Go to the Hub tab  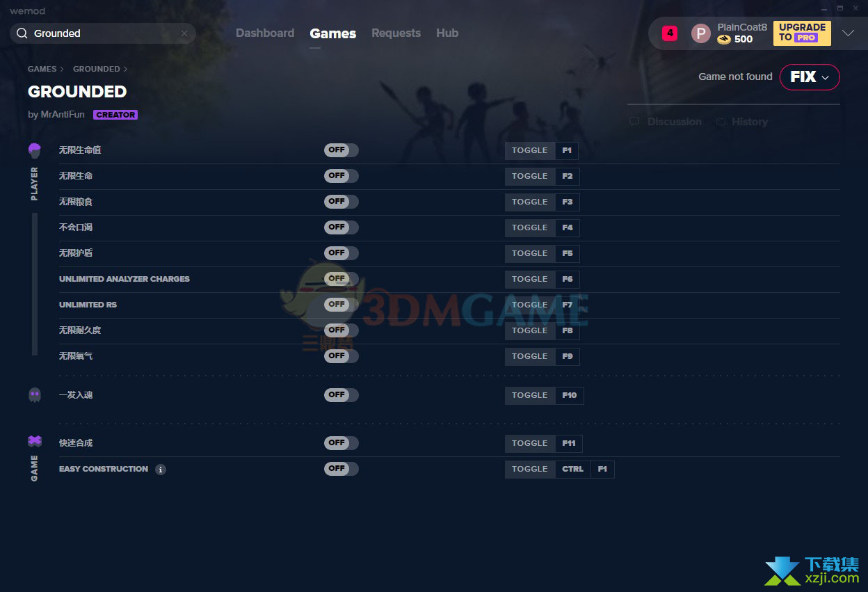[x=447, y=33]
